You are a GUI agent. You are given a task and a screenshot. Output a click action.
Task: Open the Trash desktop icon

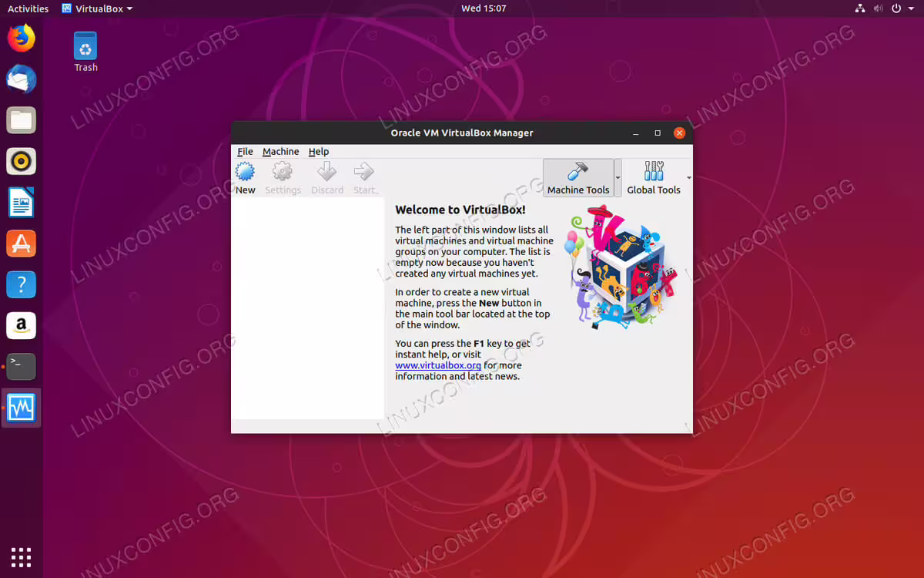(85, 52)
